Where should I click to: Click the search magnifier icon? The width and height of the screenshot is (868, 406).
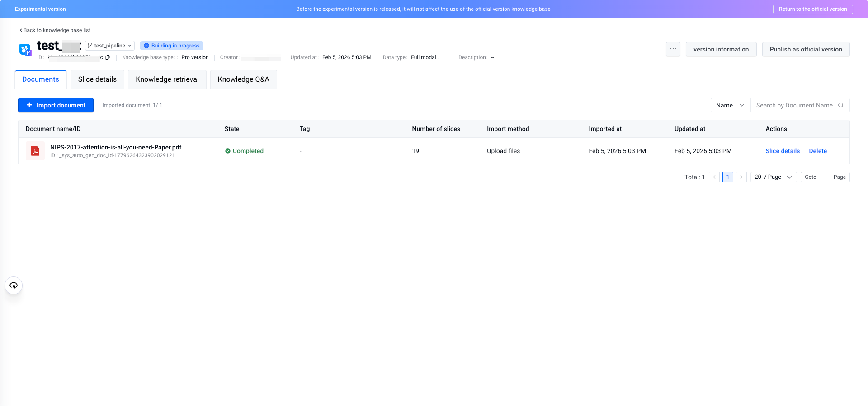point(841,105)
